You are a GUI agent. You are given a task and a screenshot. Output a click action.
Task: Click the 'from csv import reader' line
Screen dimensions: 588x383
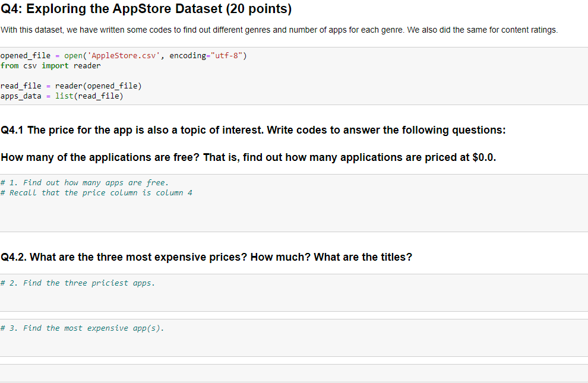[50, 66]
